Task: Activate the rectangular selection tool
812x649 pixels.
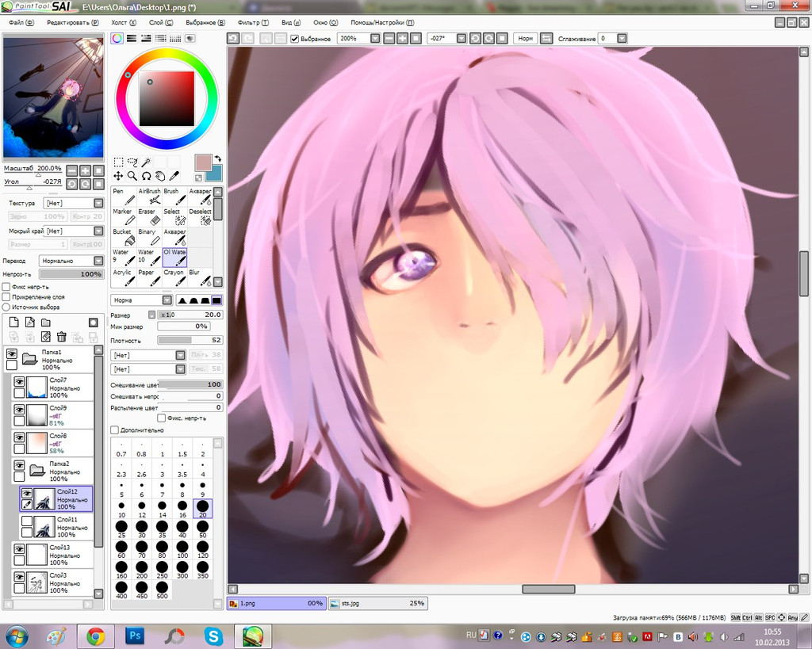Action: (x=119, y=162)
